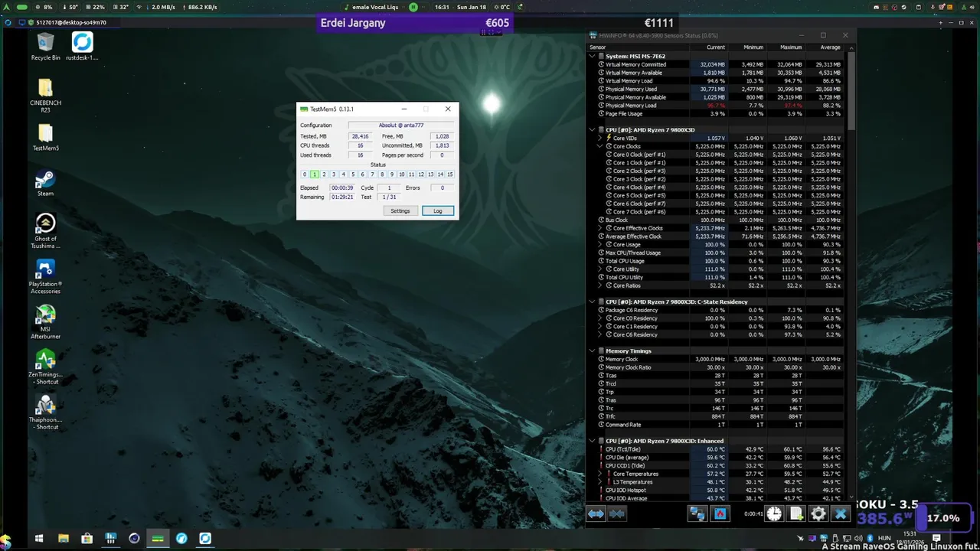980x551 pixels.
Task: Open Microsoft Store from the taskbar
Action: click(x=87, y=539)
